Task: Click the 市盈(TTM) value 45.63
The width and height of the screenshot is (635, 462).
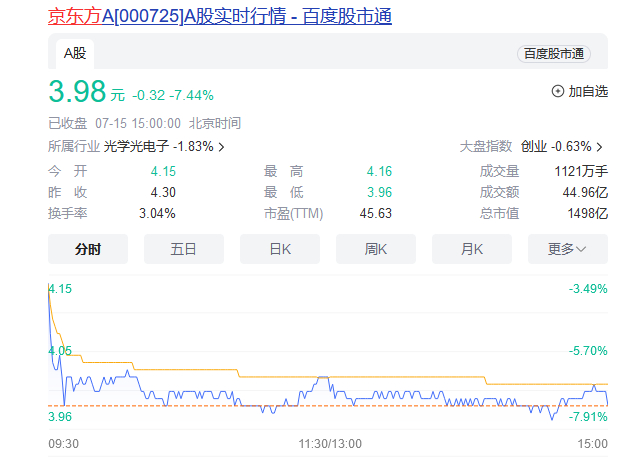Action: click(x=376, y=213)
